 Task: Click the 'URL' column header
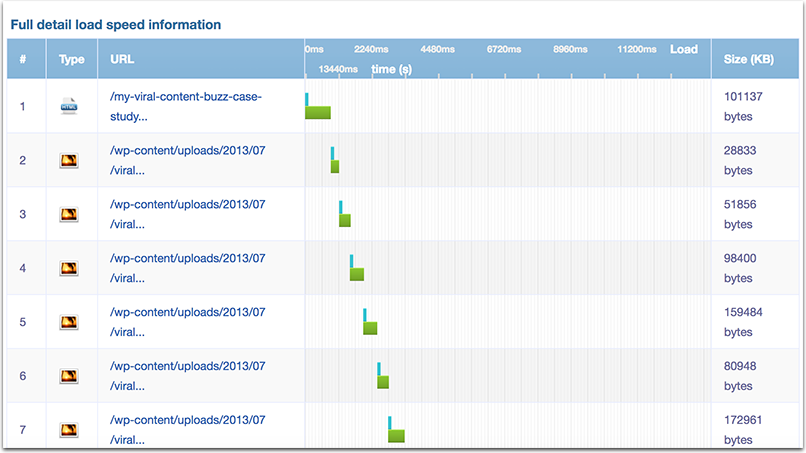[x=122, y=59]
